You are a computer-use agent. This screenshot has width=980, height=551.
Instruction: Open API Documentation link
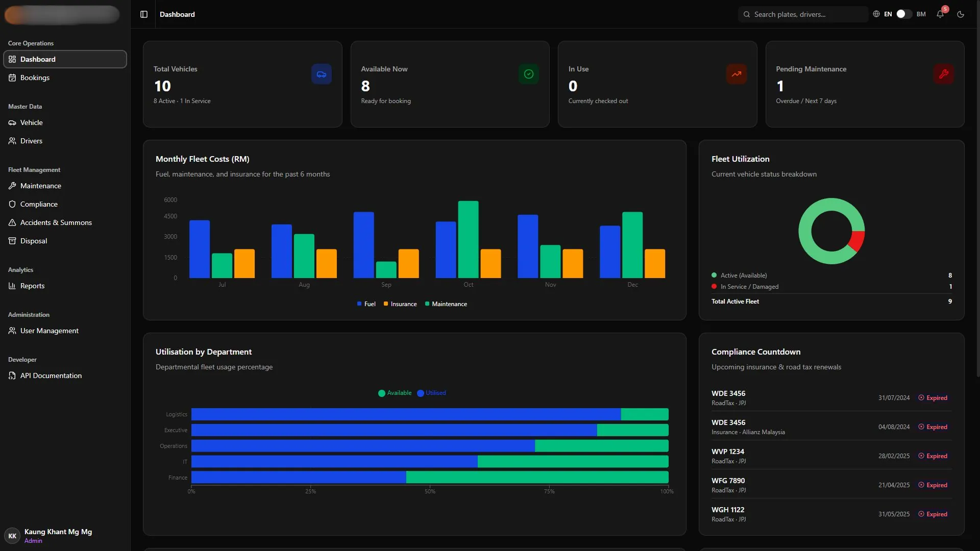coord(65,375)
